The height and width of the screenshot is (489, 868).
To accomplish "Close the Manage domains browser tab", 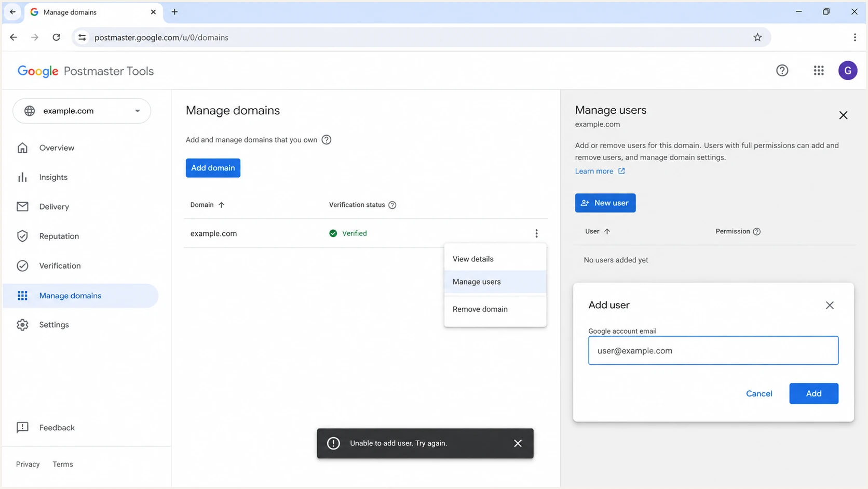I will pos(153,12).
